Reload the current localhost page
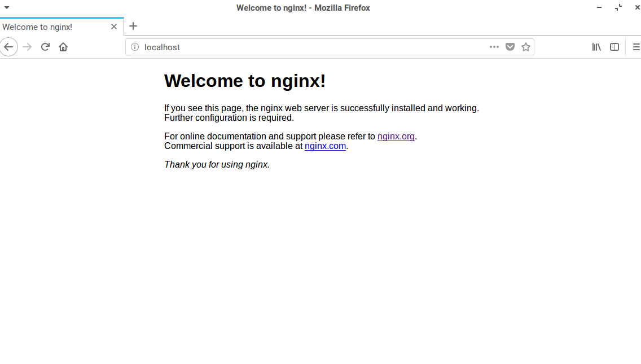641x364 pixels. pos(45,47)
